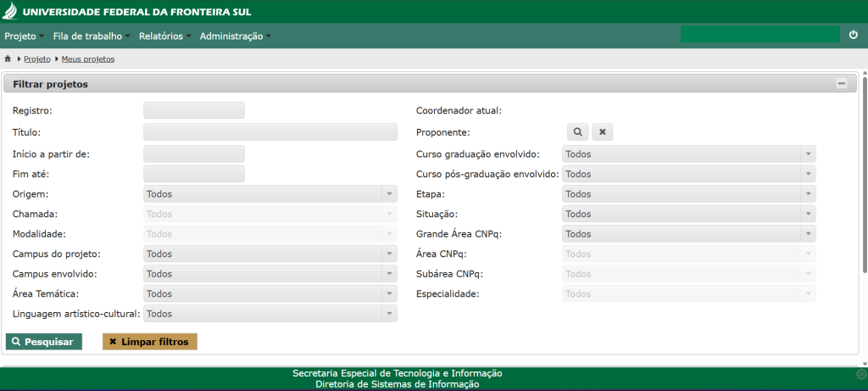The height and width of the screenshot is (391, 868).
Task: Collapse the Filtrar projetos panel
Action: pos(842,84)
